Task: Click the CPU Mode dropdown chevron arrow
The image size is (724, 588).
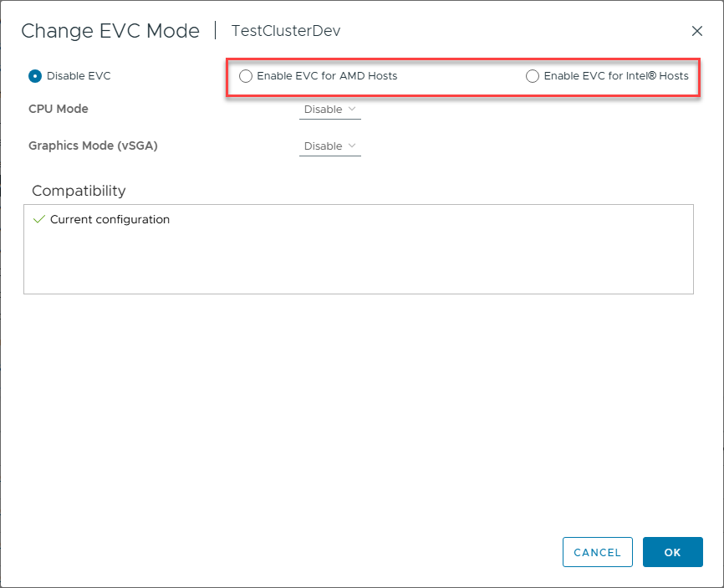Action: 352,109
